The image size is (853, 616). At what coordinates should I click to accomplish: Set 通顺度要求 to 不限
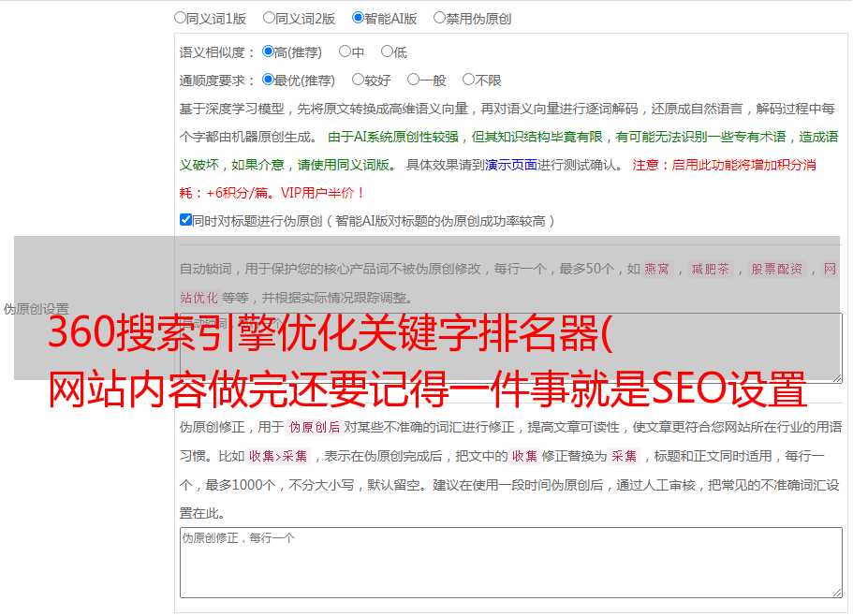pyautogui.click(x=468, y=80)
